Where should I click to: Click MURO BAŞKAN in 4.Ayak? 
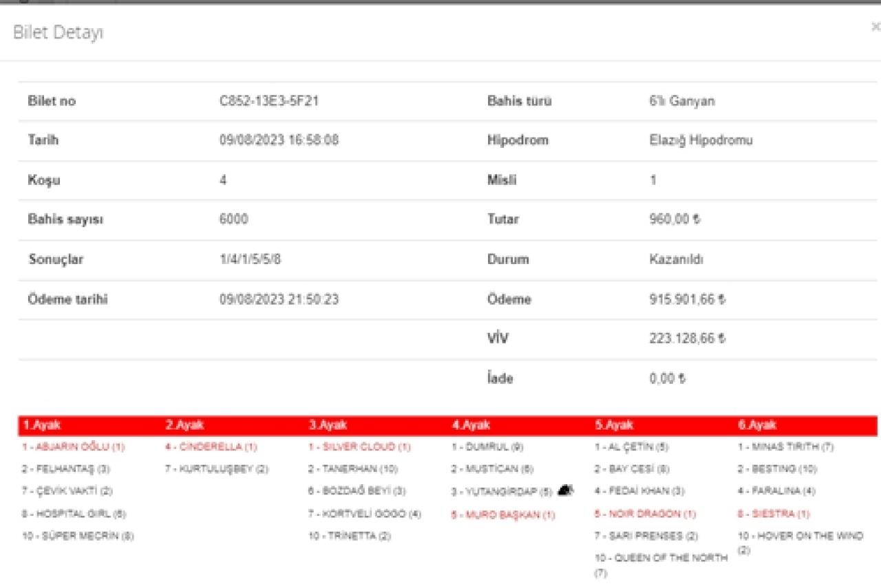502,514
